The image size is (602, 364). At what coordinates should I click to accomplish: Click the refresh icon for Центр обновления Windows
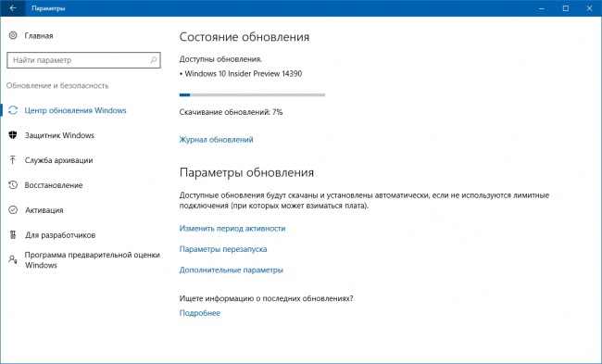tap(13, 110)
